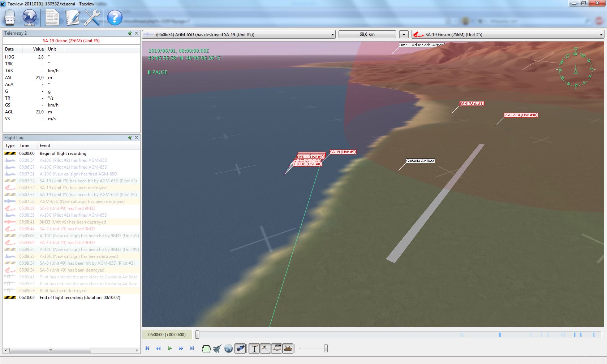Click the ZSU-23-4 (Unit #10) map label

(x=521, y=115)
